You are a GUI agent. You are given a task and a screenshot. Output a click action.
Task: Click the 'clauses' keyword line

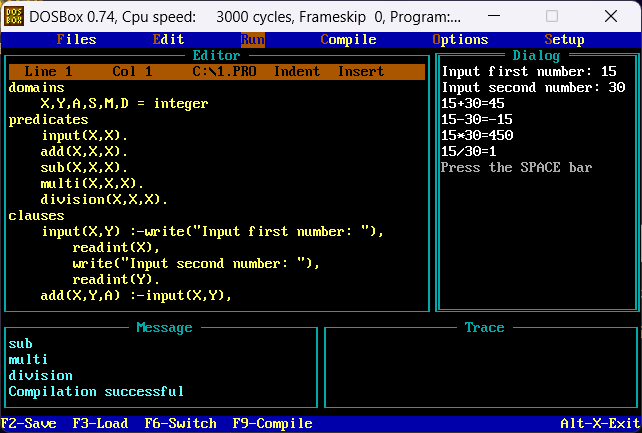point(36,216)
